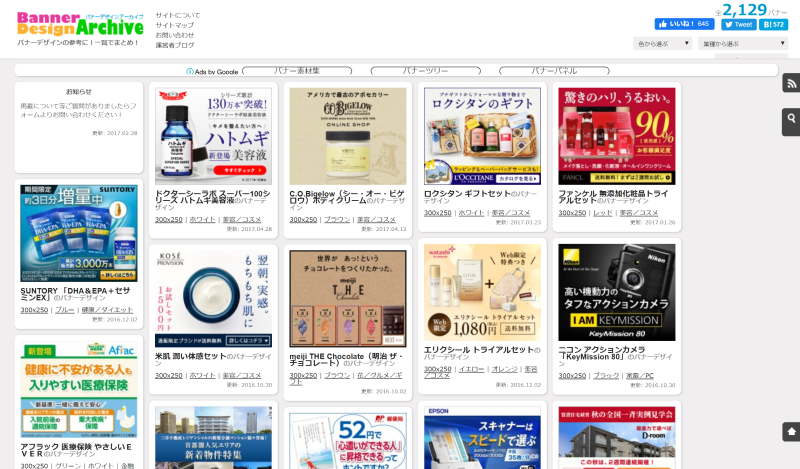Click the ニコン アクションカメラ title link
This screenshot has height=469, width=800.
602,353
